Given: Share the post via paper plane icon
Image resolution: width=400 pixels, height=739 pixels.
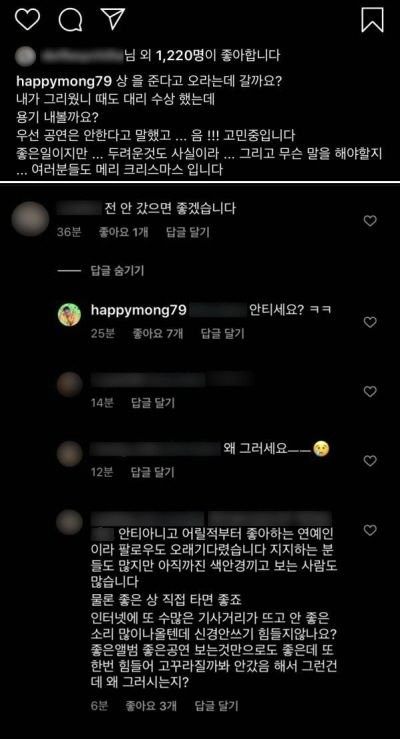Looking at the screenshot, I should [x=113, y=19].
